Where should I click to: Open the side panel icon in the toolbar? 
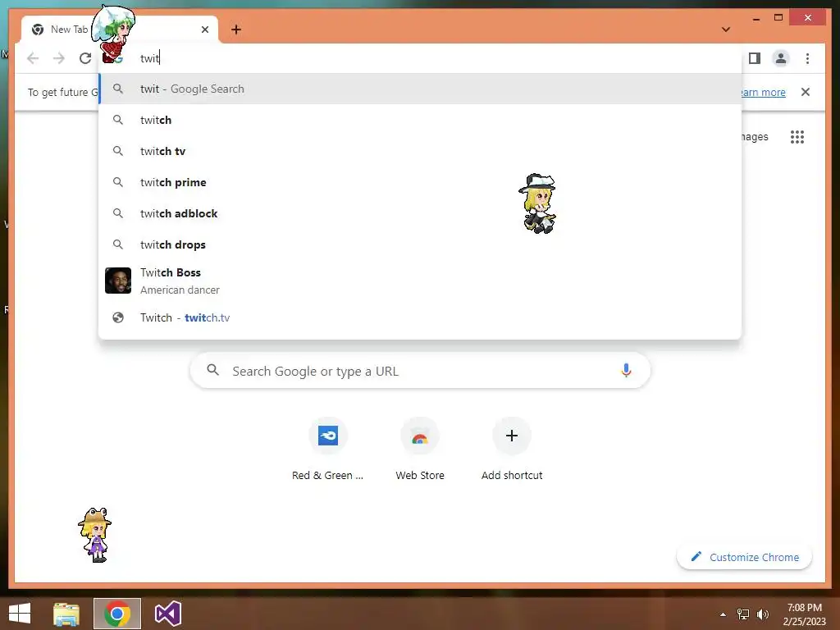pos(755,58)
